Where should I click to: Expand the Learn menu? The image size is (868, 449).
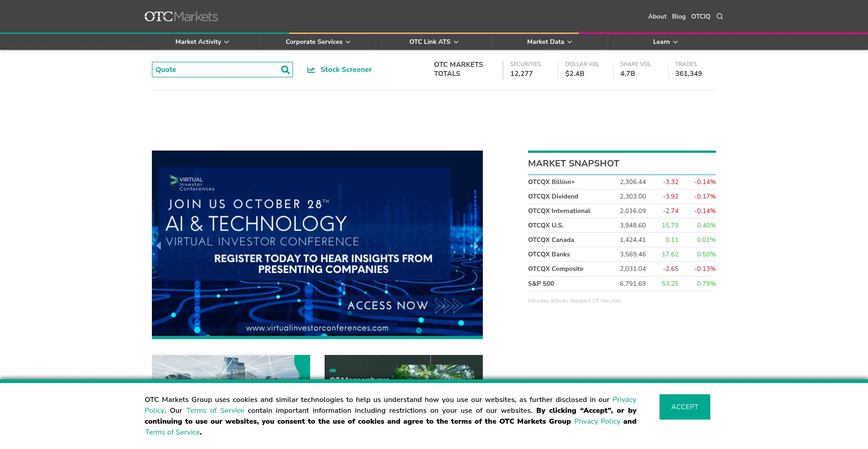click(x=665, y=42)
